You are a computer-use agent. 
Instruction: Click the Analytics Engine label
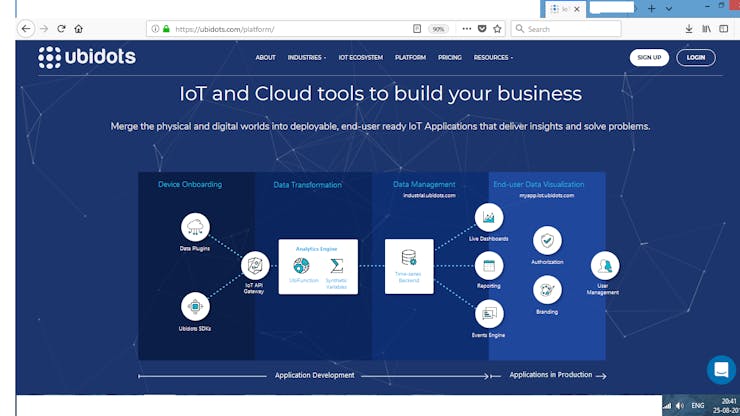click(316, 249)
